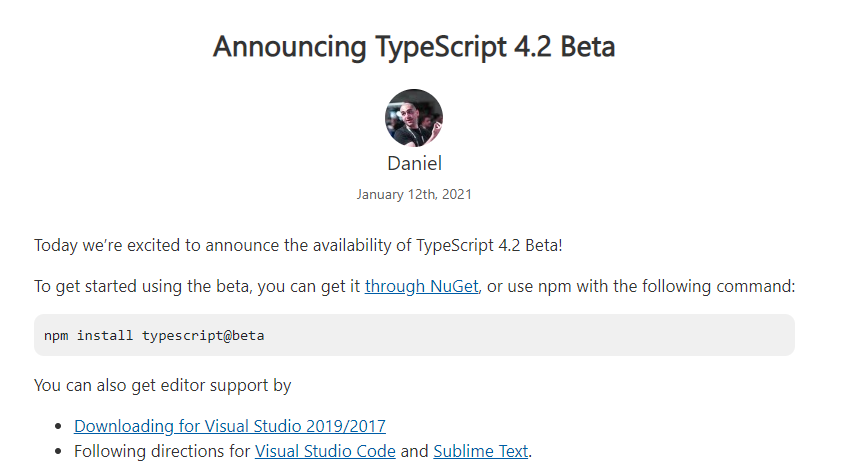Click 'typescript@beta' in the code snippet
The height and width of the screenshot is (476, 841).
[203, 335]
